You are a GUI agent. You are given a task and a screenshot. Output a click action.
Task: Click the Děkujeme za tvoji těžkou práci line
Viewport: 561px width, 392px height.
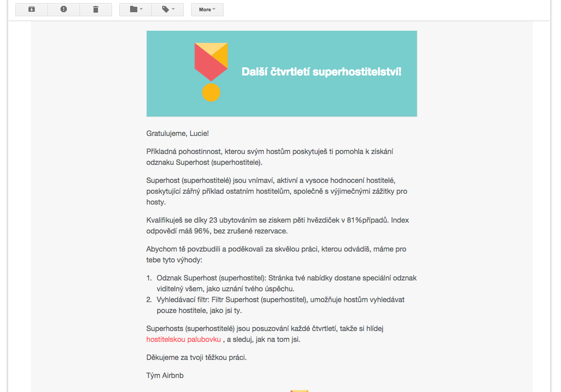pos(196,358)
